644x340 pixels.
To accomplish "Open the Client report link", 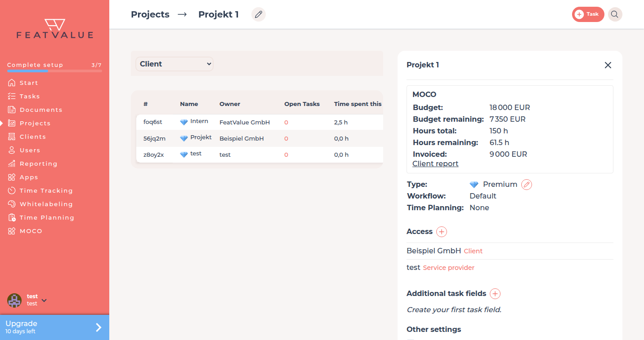I will click(x=435, y=164).
